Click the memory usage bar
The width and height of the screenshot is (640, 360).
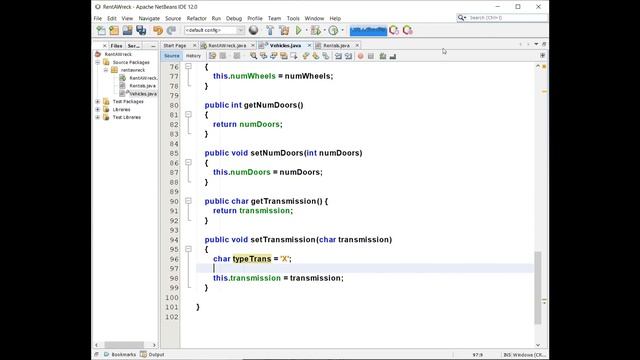coord(368,31)
